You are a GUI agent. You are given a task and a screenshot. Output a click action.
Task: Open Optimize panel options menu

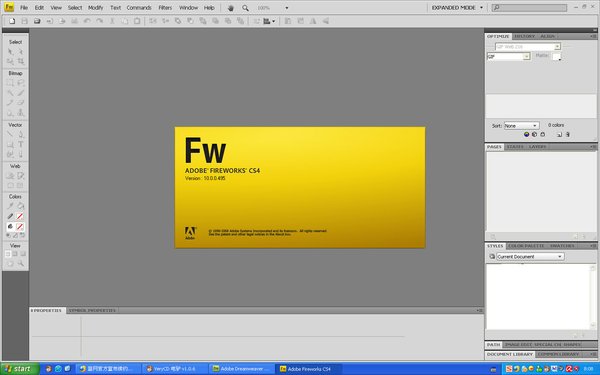tap(593, 36)
